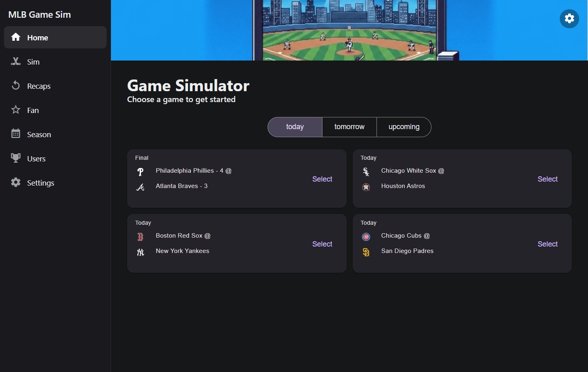Click the baseball stadium banner image
This screenshot has height=372, width=588.
349,30
